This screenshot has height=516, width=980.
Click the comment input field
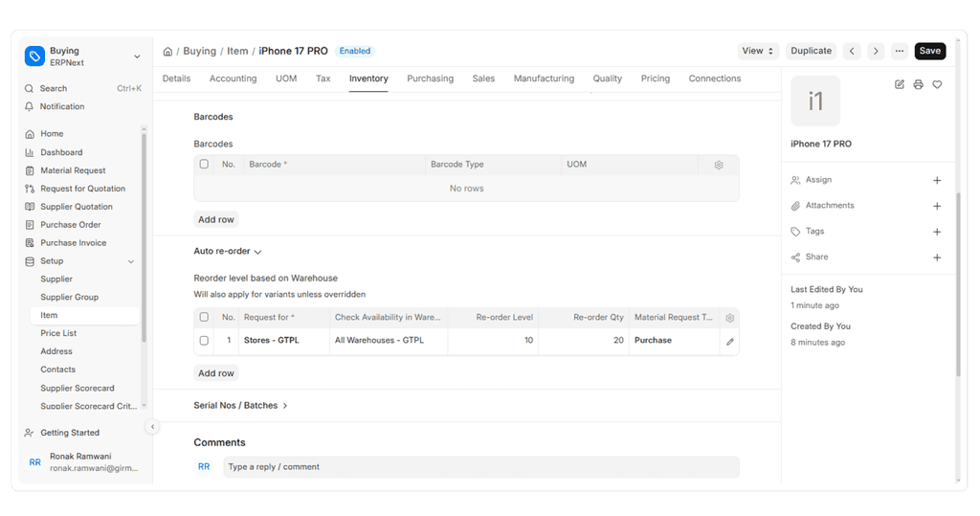481,467
